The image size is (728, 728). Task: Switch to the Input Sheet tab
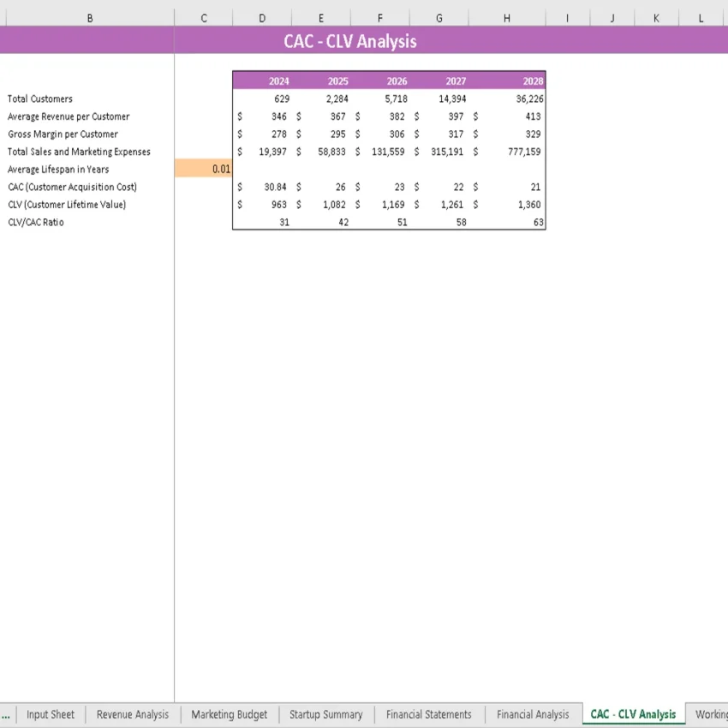tap(50, 713)
